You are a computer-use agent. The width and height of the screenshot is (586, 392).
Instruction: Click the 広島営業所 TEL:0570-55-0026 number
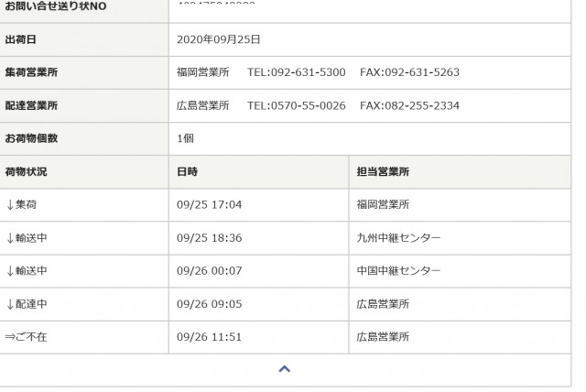(x=297, y=105)
